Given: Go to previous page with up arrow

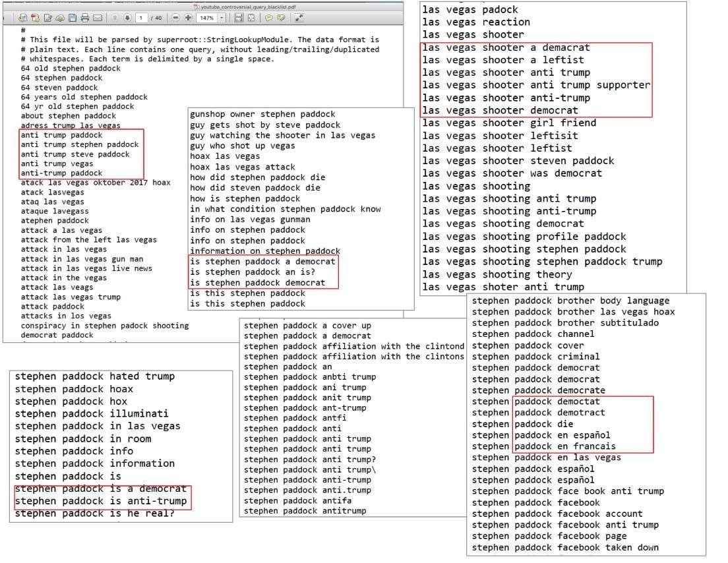Looking at the screenshot, I should point(115,18).
